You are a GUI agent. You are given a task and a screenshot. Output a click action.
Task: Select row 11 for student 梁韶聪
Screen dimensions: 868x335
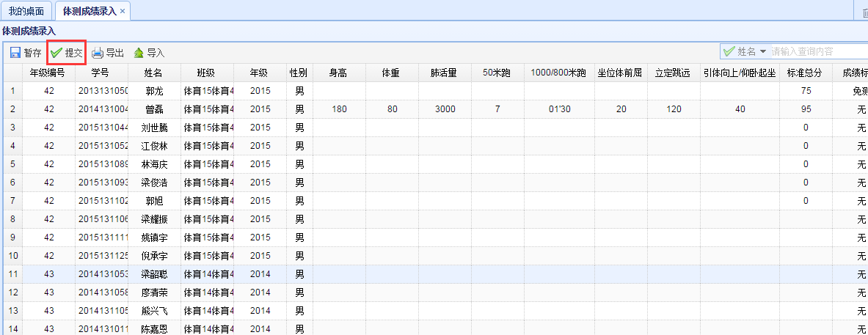pyautogui.click(x=154, y=274)
